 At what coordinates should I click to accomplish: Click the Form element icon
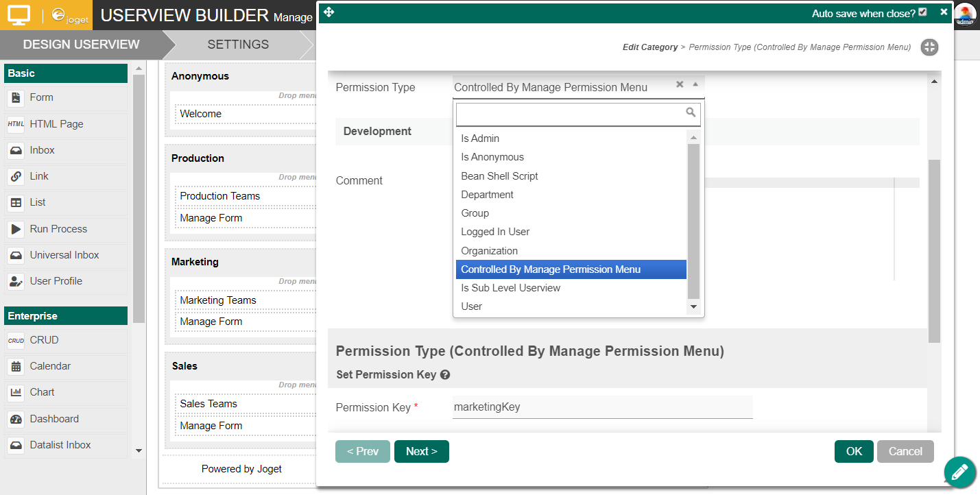point(16,97)
